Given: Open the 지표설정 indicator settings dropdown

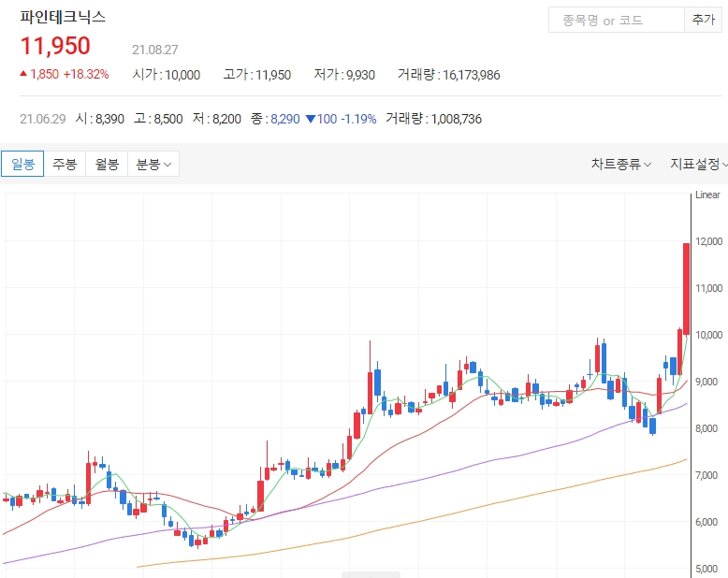Looking at the screenshot, I should [x=698, y=164].
